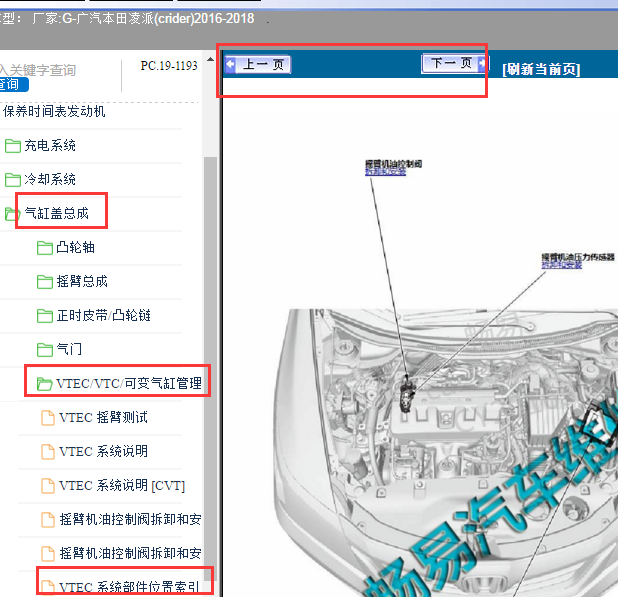Click the 摇臂总成 folder icon
Image resolution: width=618 pixels, height=597 pixels.
[45, 282]
